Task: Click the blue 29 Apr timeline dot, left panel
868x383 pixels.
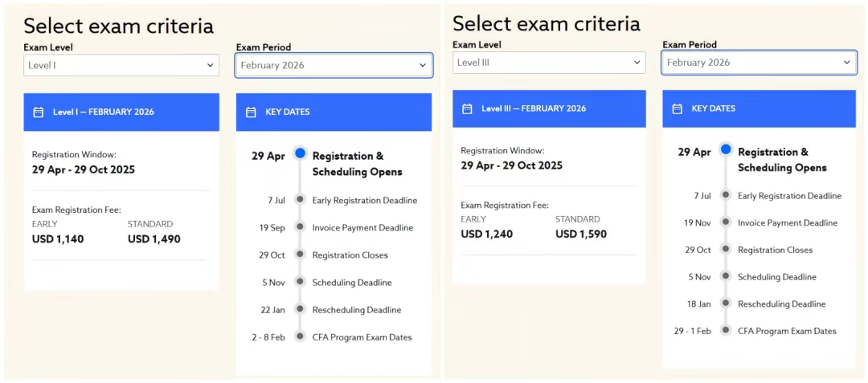Action: tap(300, 153)
